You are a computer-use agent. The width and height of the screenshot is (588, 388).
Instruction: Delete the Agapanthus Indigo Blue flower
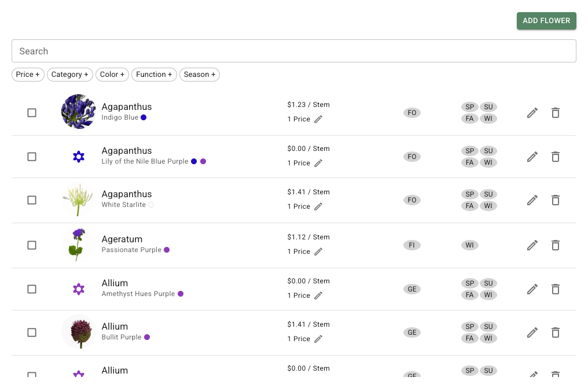pyautogui.click(x=556, y=113)
